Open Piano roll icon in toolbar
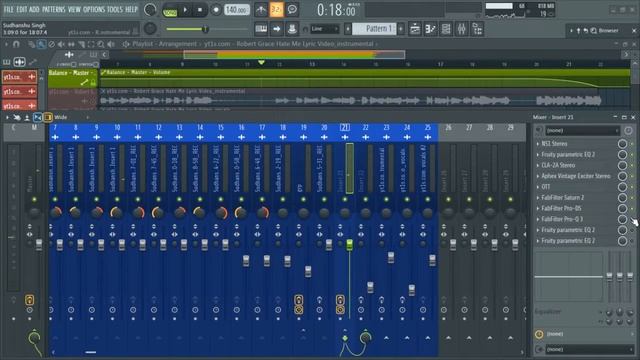Screen dimensions: 640x360 click(x=430, y=29)
